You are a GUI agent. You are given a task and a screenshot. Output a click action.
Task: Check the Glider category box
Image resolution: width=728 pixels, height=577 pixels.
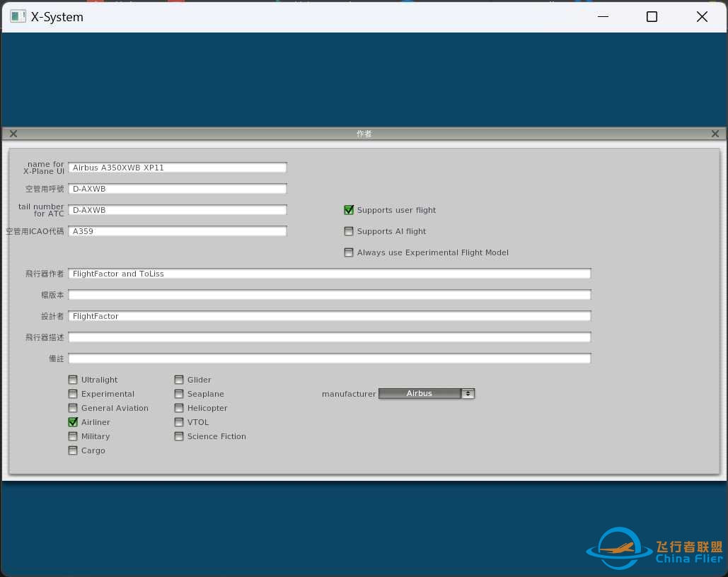click(179, 380)
